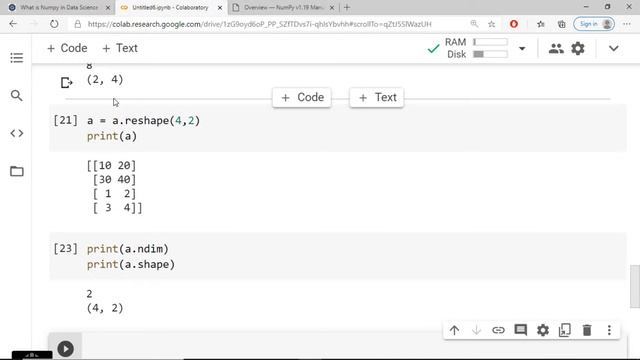Open a new browser tab
Image resolution: width=640 pixels, height=360 pixels.
click(x=347, y=7)
